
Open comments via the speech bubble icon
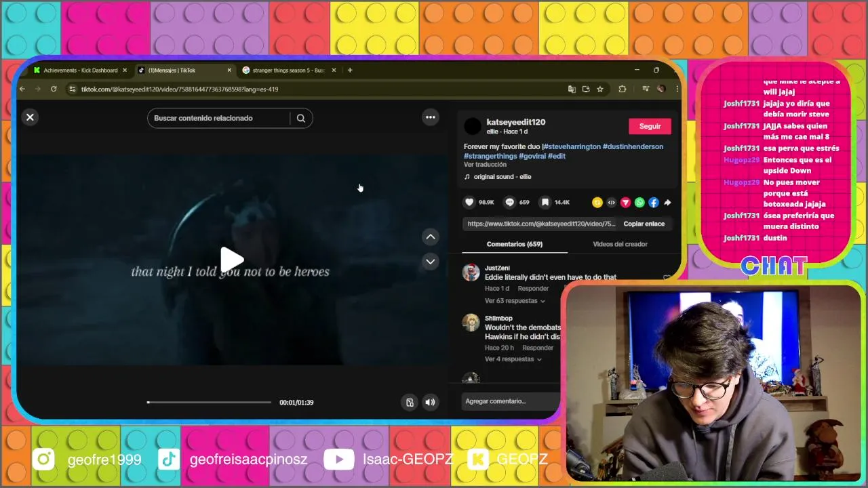point(509,202)
